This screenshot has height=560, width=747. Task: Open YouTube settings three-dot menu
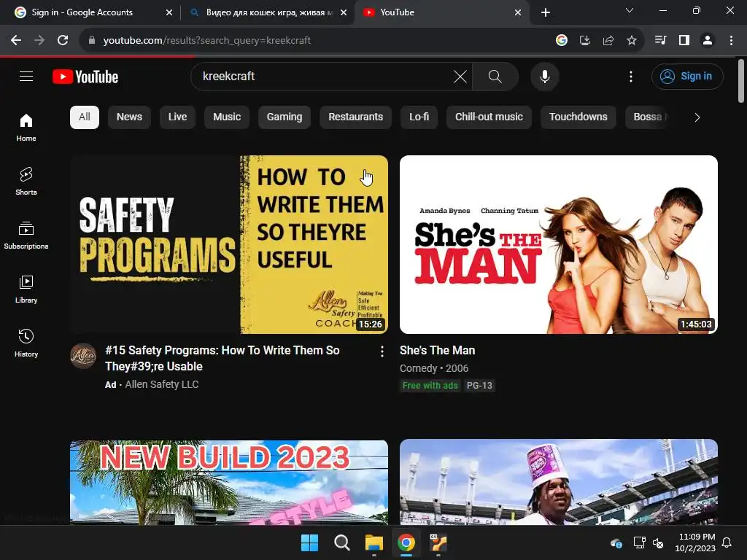pyautogui.click(x=631, y=76)
